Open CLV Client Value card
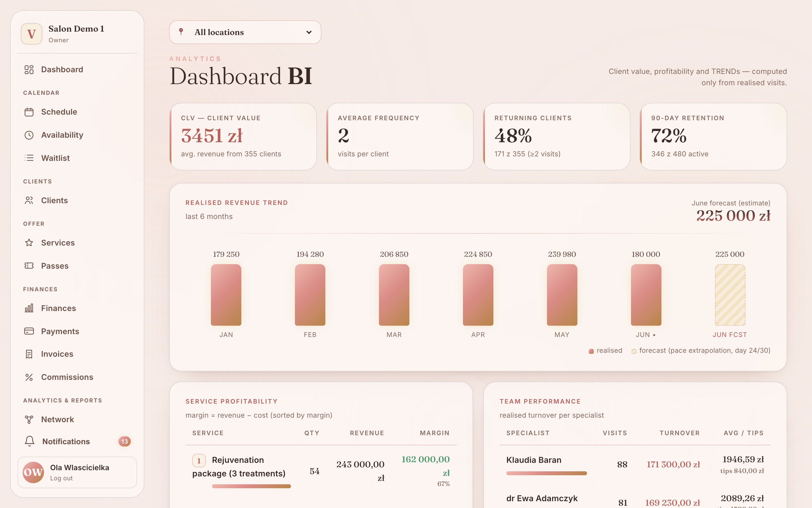Screen dimensions: 812x508 pos(243,136)
